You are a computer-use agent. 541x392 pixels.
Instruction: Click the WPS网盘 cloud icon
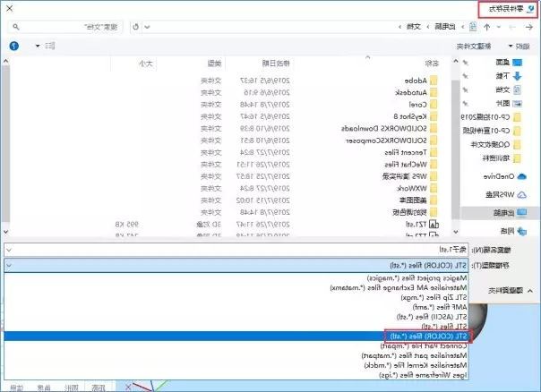521,195
